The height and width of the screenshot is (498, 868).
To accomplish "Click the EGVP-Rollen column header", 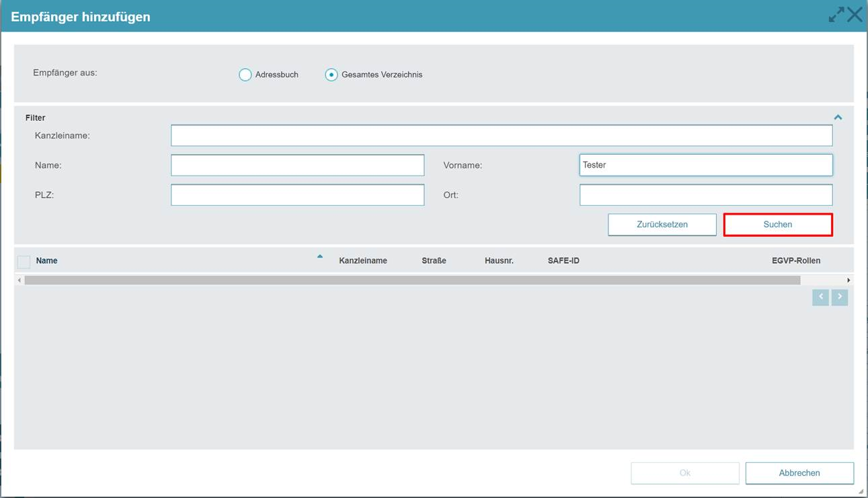I will [796, 260].
